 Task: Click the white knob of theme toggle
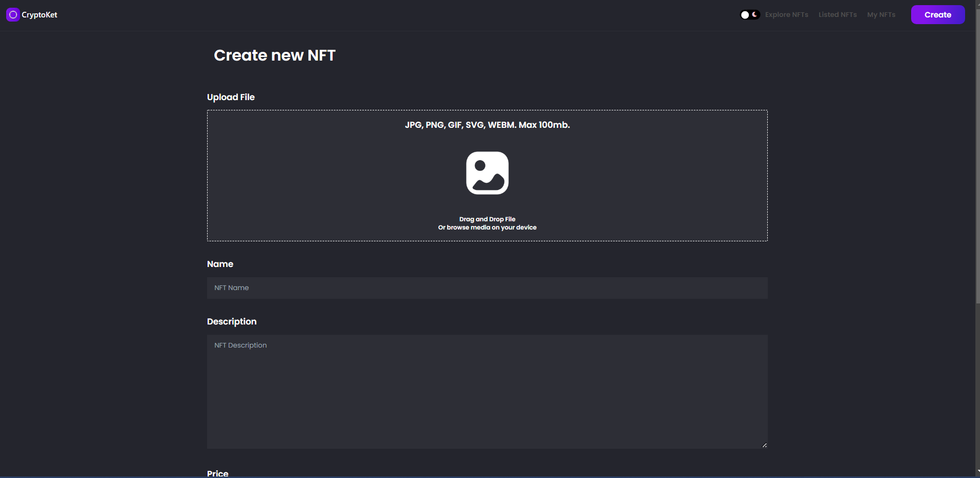click(x=745, y=15)
